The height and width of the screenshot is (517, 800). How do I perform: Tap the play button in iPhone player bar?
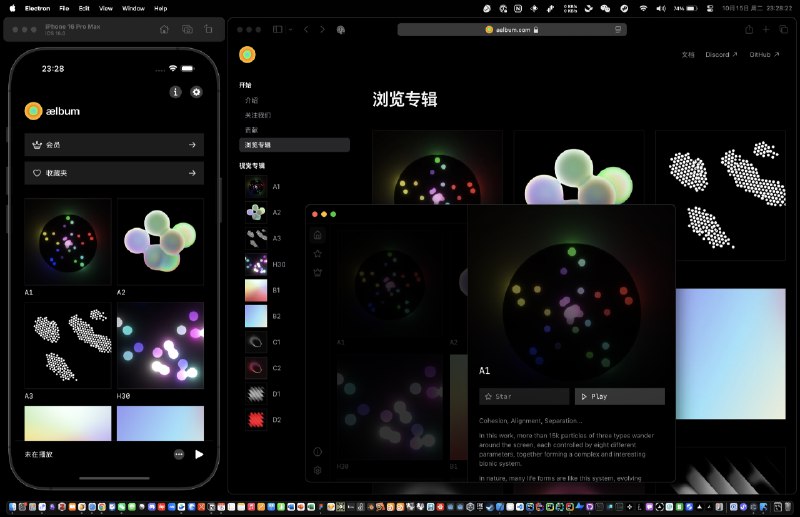point(199,454)
